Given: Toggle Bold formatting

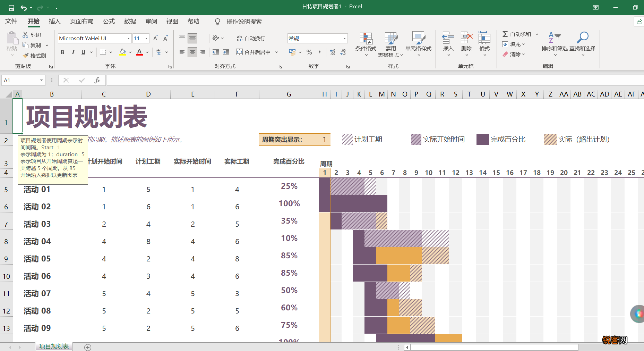Looking at the screenshot, I should click(62, 52).
